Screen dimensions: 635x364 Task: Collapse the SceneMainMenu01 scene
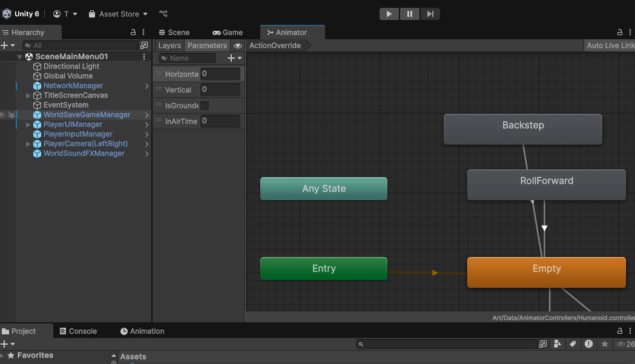19,57
